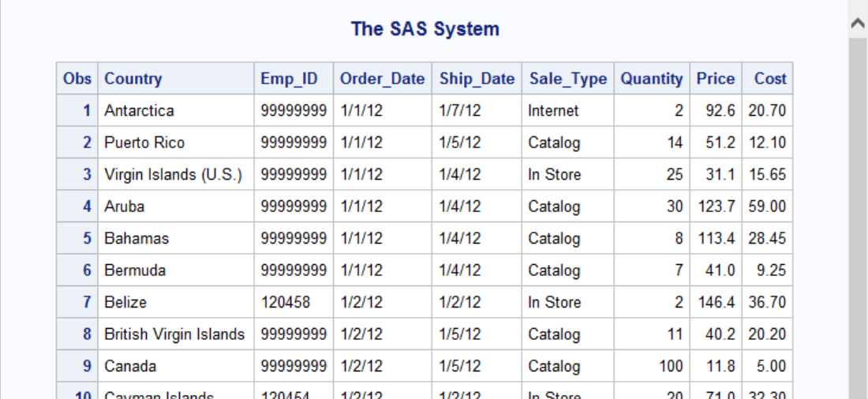This screenshot has height=399, width=868.
Task: Select the Ship_Date column header
Action: pyautogui.click(x=477, y=79)
